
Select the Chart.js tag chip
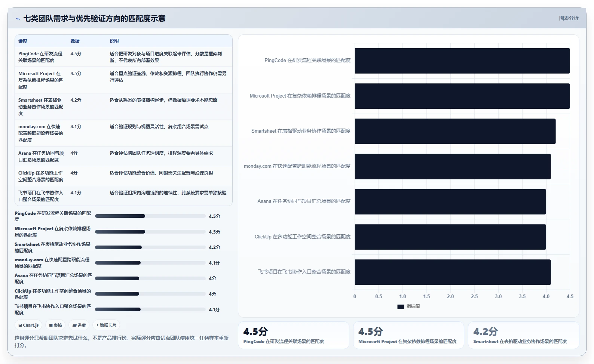28,325
